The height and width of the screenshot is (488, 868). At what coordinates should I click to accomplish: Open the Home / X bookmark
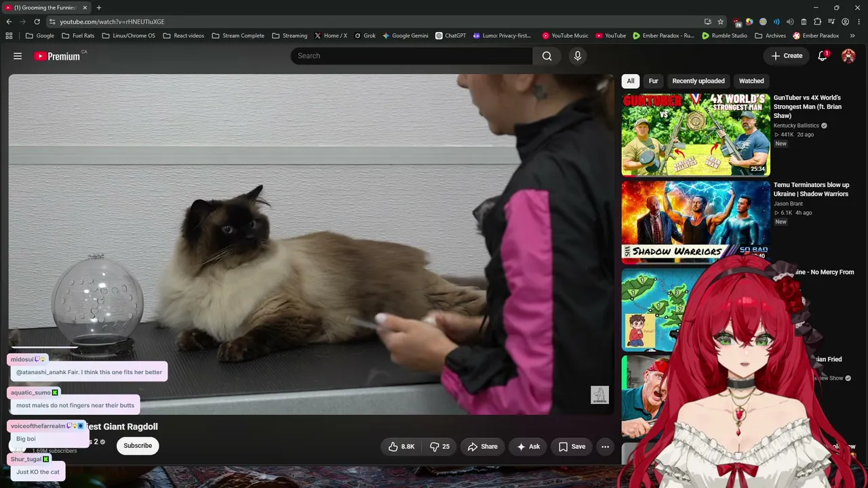[330, 36]
